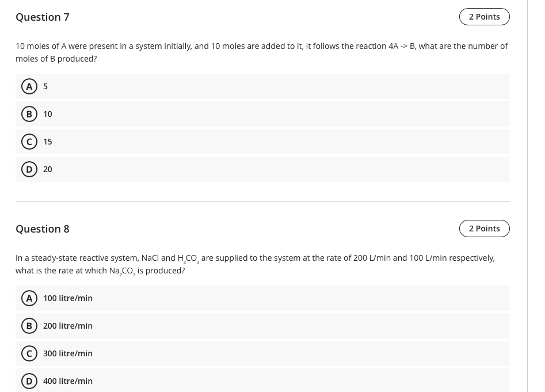This screenshot has height=392, width=545.
Task: Click the answer row containing 15
Action: click(262, 142)
